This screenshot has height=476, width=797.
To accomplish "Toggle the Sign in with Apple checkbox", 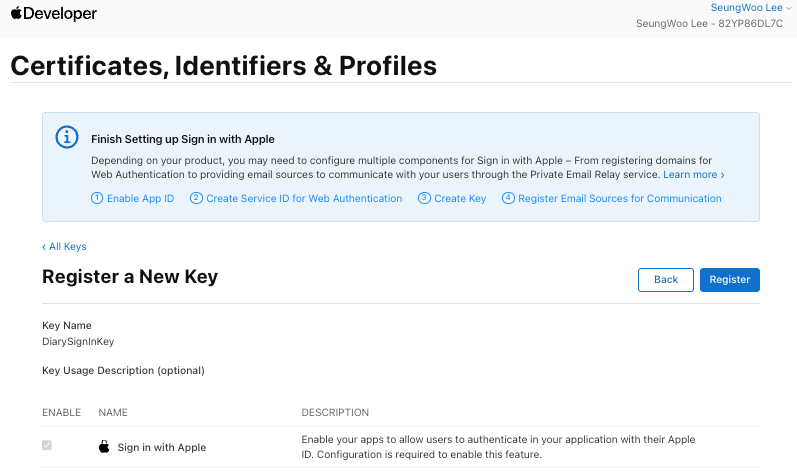I will (x=47, y=445).
